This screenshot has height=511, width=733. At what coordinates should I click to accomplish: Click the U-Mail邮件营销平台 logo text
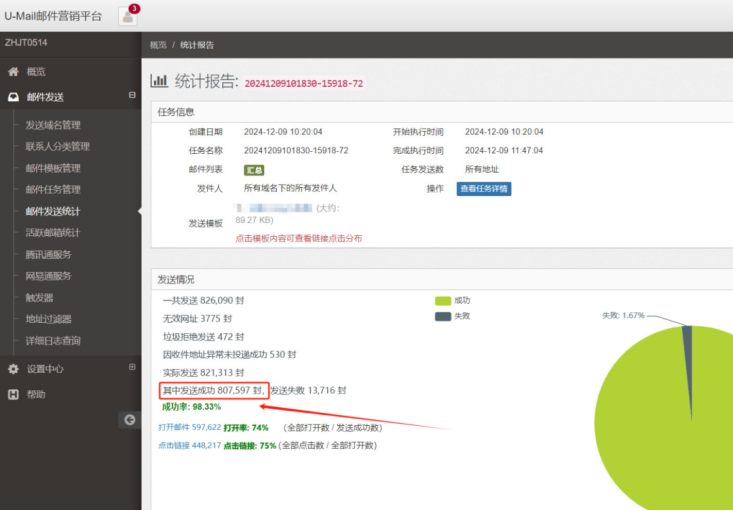pos(53,16)
